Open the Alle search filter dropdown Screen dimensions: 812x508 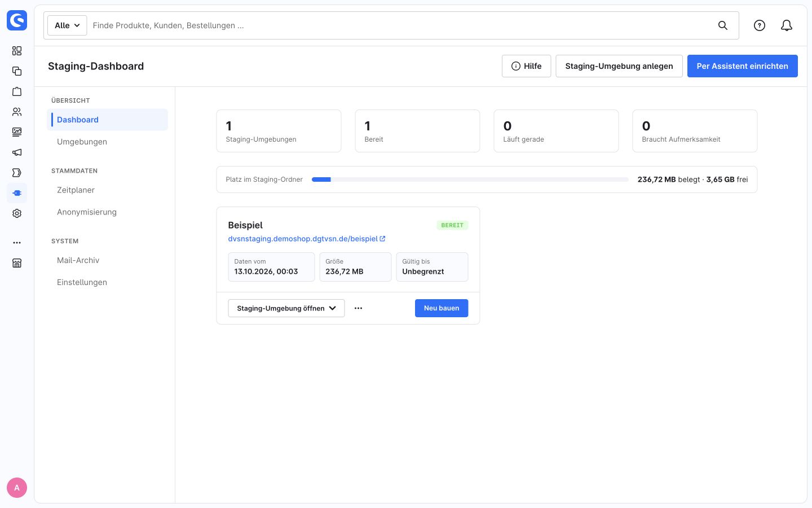point(67,25)
